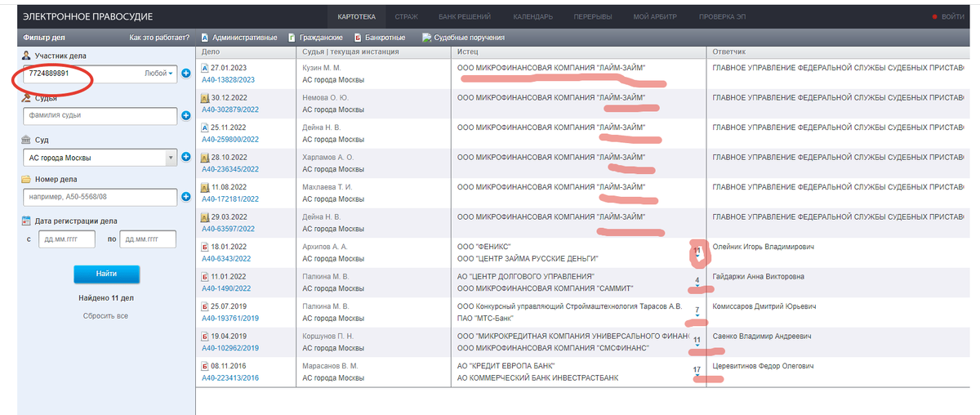Add another participant with plus icon
980x415 pixels.
coord(186,74)
